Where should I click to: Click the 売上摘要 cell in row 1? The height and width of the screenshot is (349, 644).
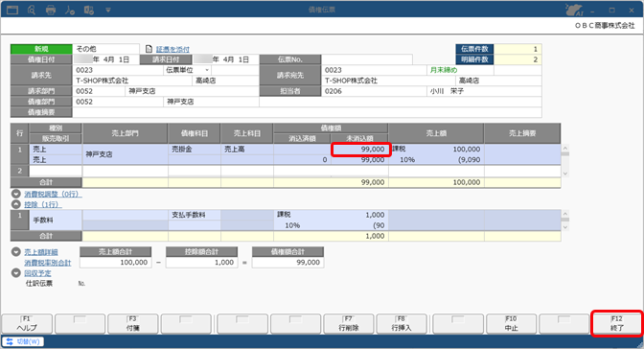(522, 154)
